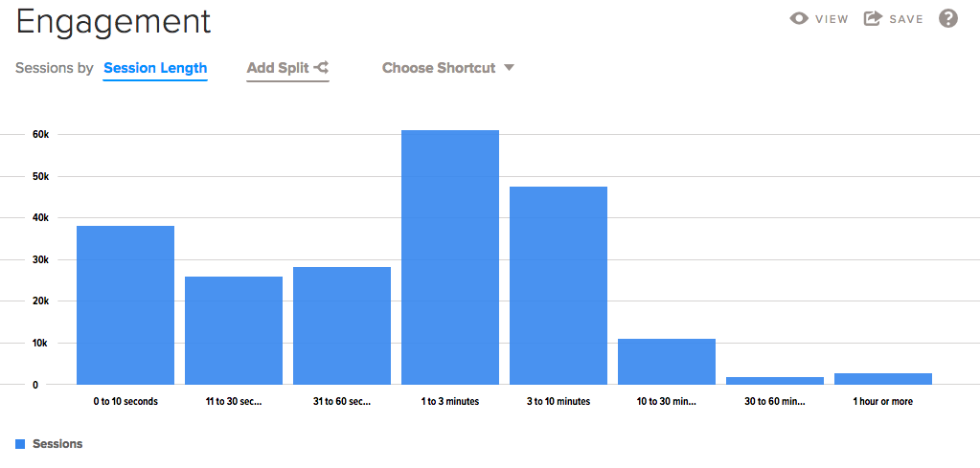Viewport: 980px width, 468px height.
Task: Select the 31 to 60 seconds bar
Action: tap(342, 325)
